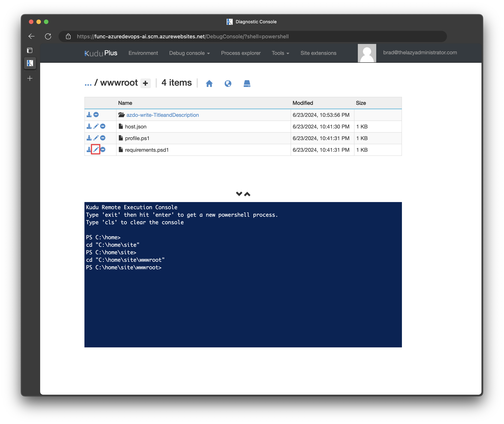Image resolution: width=504 pixels, height=424 pixels.
Task: Go back with the browser back arrow
Action: click(31, 36)
